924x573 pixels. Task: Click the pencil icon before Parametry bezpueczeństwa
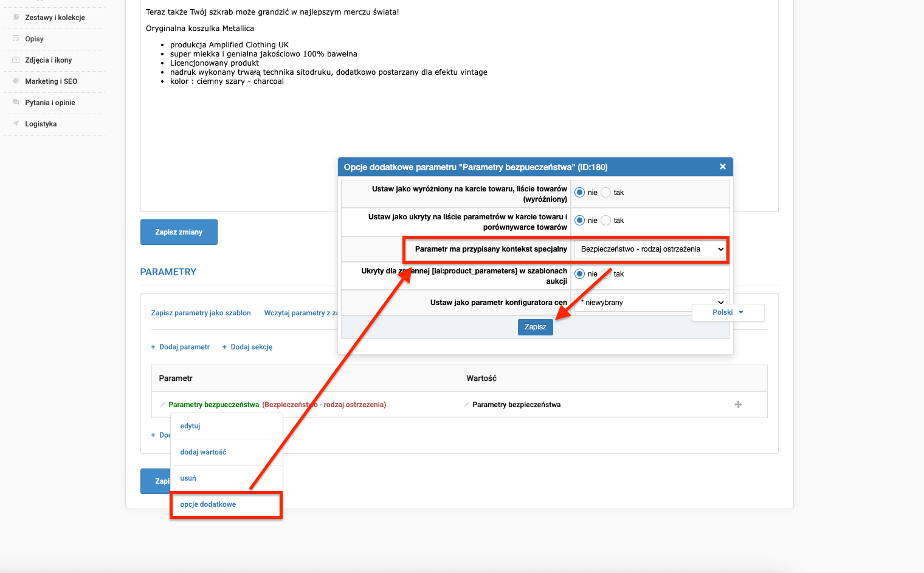pos(162,405)
